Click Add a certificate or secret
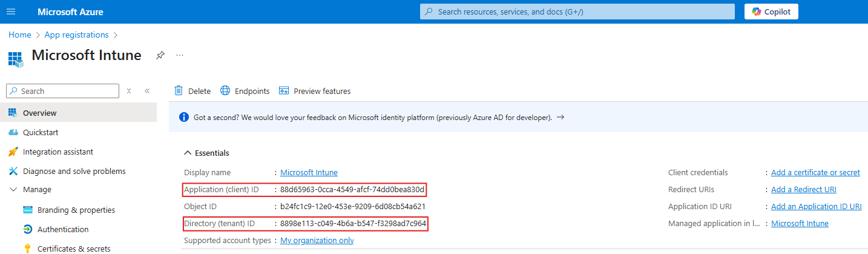This screenshot has width=868, height=254. pos(815,172)
